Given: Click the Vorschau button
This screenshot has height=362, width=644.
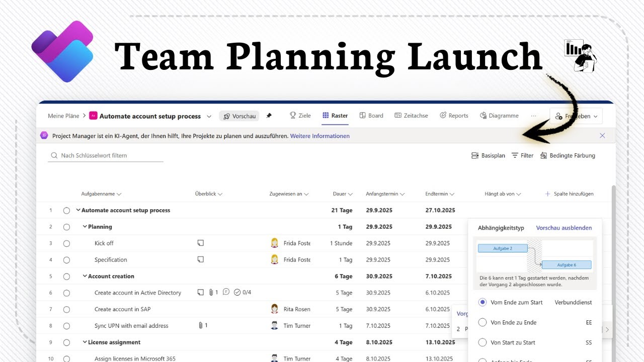Looking at the screenshot, I should coord(239,116).
